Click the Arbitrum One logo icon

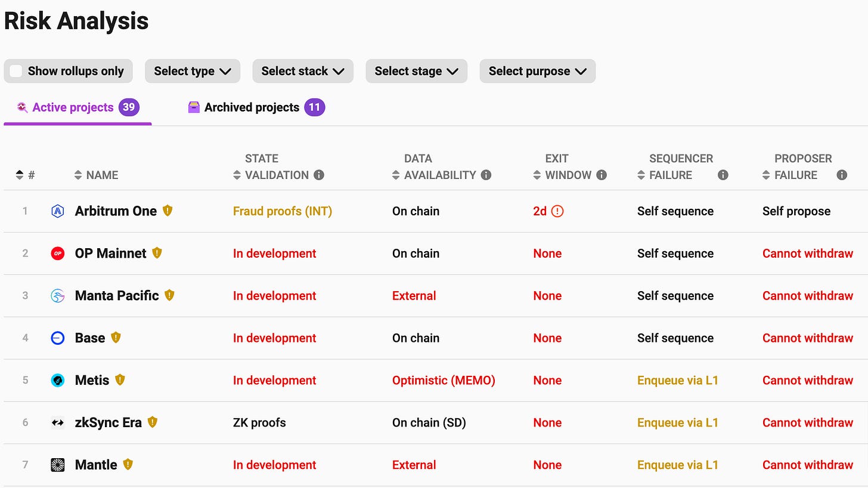point(57,211)
